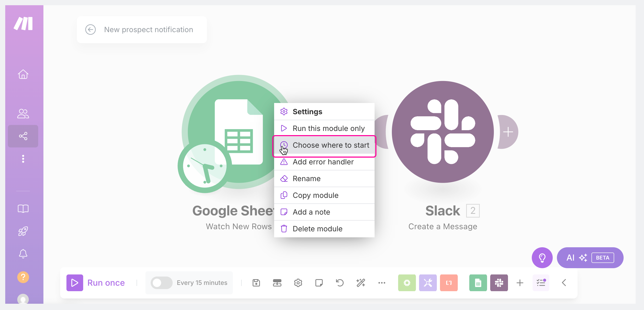This screenshot has width=644, height=310.
Task: Go to Home in the sidebar
Action: coord(23,74)
